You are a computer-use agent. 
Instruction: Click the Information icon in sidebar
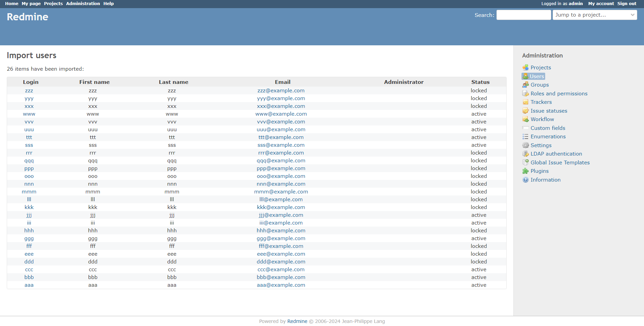525,180
